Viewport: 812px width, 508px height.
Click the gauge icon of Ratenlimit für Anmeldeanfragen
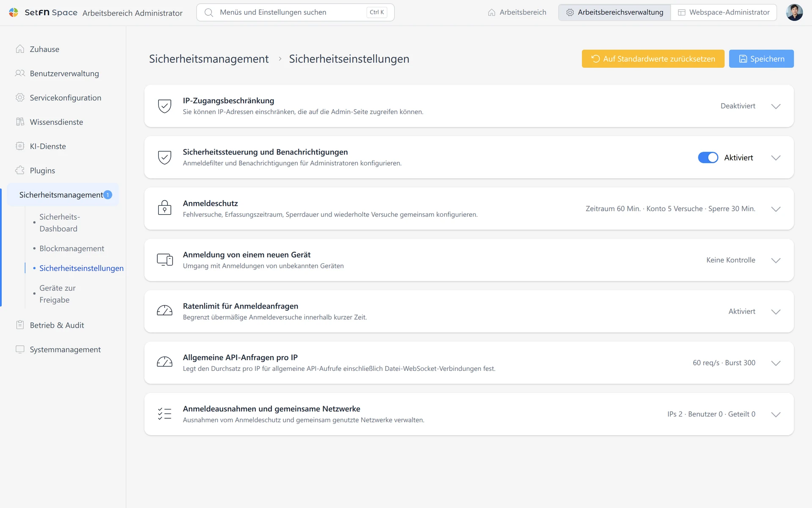tap(165, 311)
